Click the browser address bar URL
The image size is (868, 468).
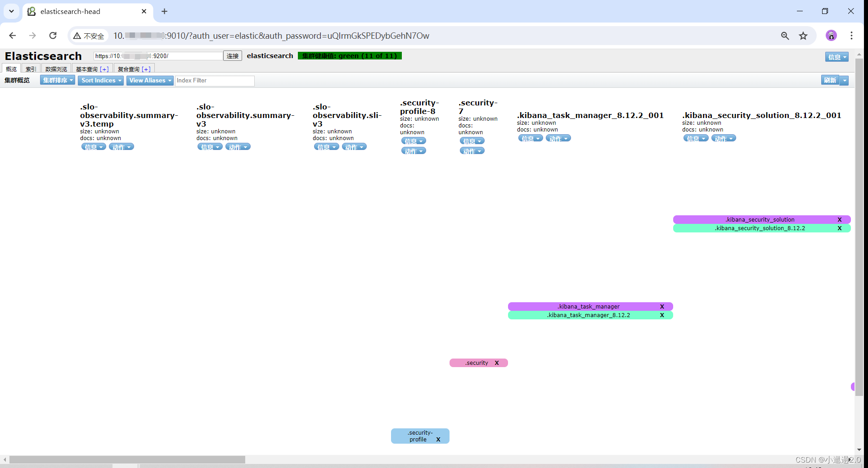tap(271, 36)
